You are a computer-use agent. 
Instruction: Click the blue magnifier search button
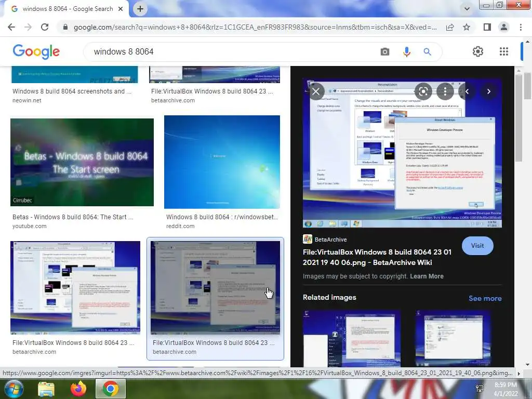click(x=427, y=51)
